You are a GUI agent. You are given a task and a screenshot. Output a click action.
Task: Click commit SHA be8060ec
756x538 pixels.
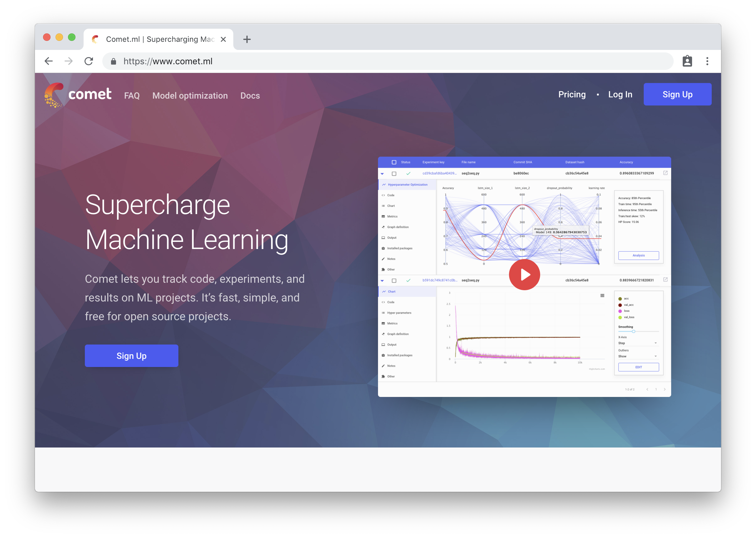click(521, 173)
